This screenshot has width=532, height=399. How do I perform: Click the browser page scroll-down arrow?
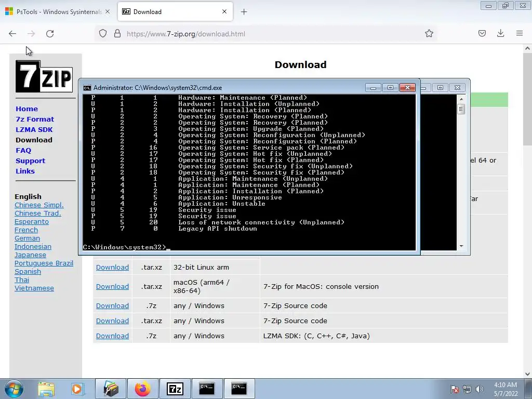coord(527,374)
